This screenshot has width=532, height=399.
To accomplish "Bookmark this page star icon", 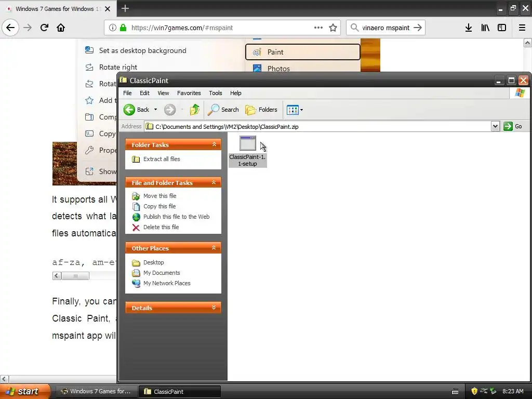I will coord(333,28).
